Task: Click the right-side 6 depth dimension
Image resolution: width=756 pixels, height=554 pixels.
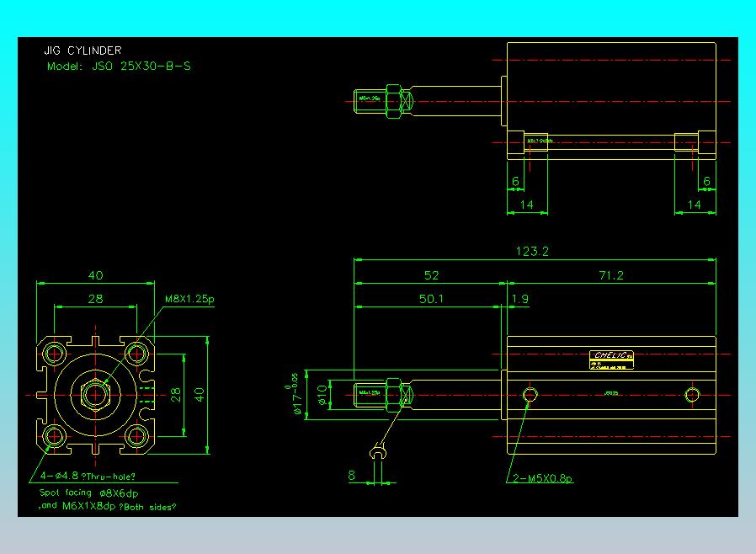Action: tap(707, 181)
